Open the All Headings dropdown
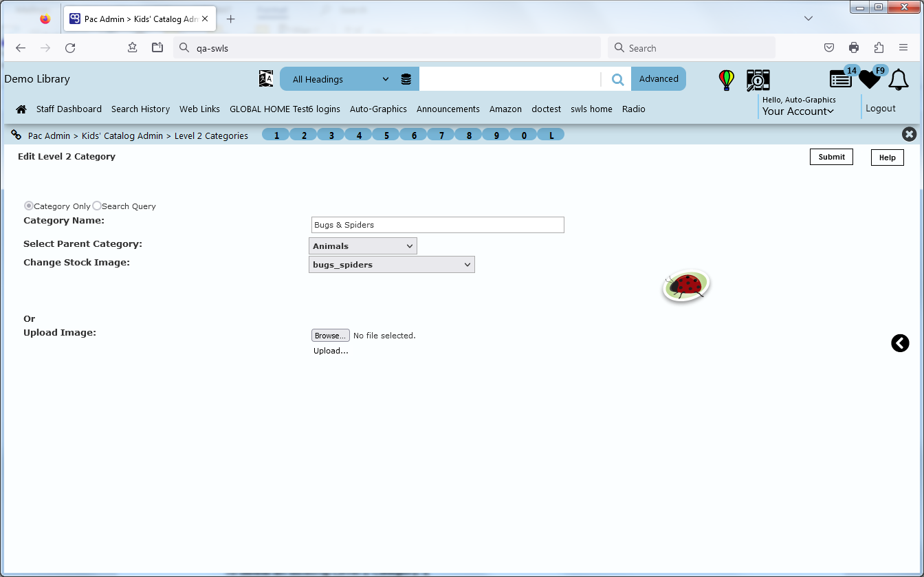The height and width of the screenshot is (577, 924). tap(342, 79)
